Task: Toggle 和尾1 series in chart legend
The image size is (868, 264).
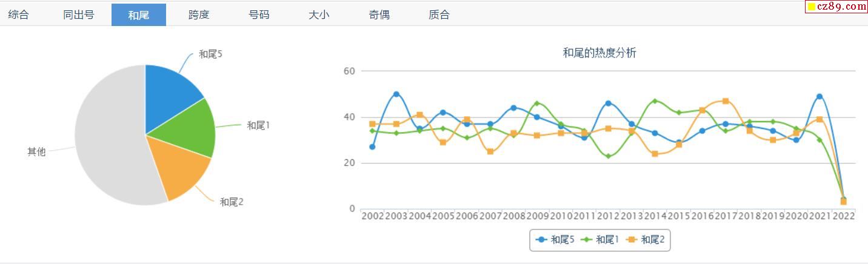Action: [600, 240]
